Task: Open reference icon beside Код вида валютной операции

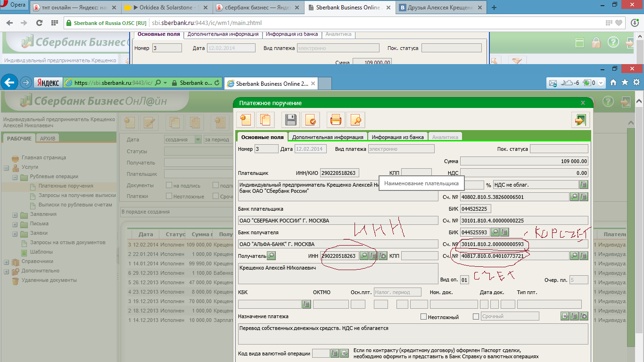Action: coord(334,353)
